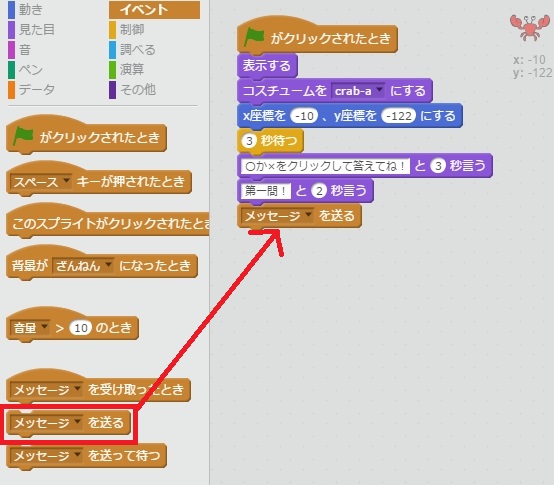This screenshot has height=485, width=554.
Task: Click the palette's green flag hat block
Action: click(86, 135)
